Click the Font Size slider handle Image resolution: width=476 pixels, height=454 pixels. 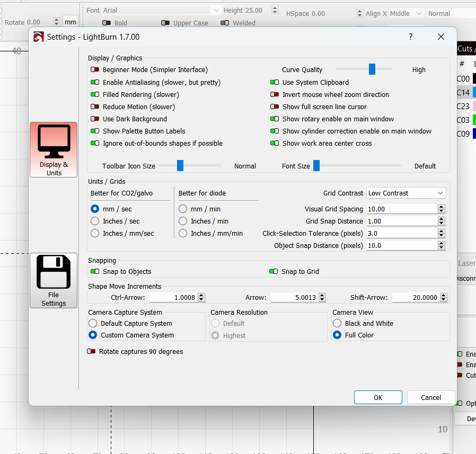316,166
